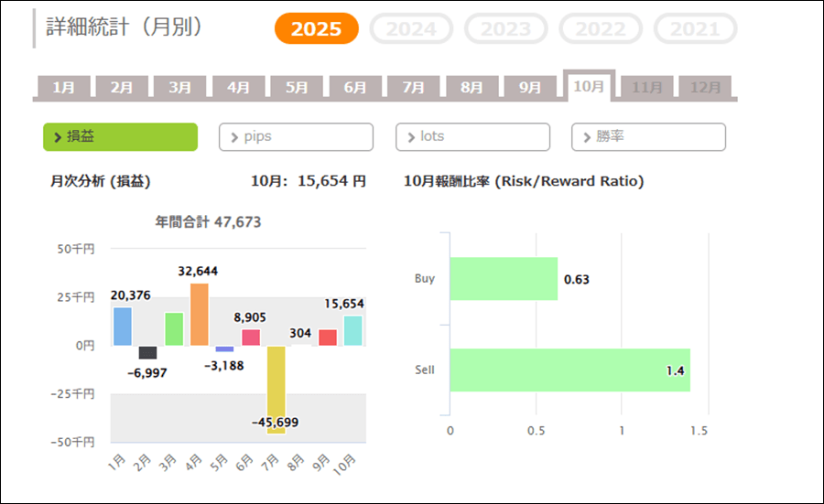The image size is (824, 504).
Task: Select the 7月 month tab
Action: pyautogui.click(x=414, y=88)
